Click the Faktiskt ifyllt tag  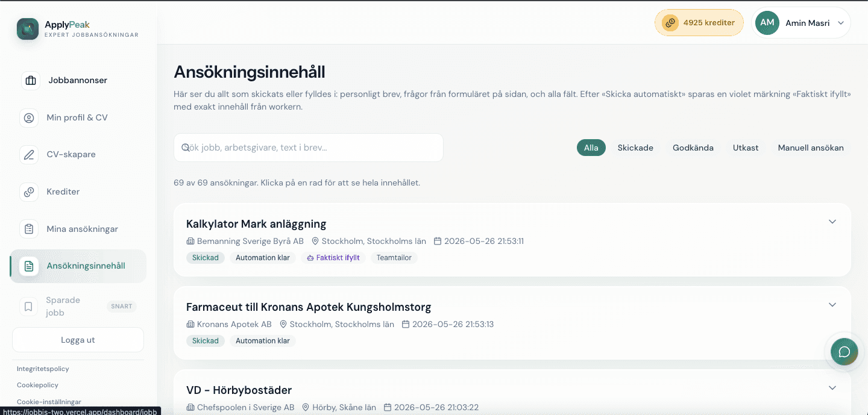[x=333, y=258]
